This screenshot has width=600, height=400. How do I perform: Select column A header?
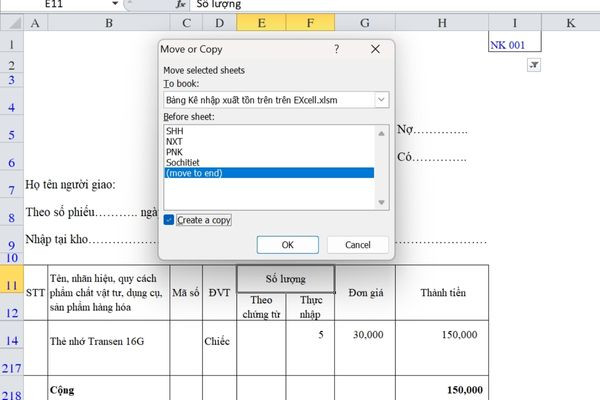coord(35,23)
